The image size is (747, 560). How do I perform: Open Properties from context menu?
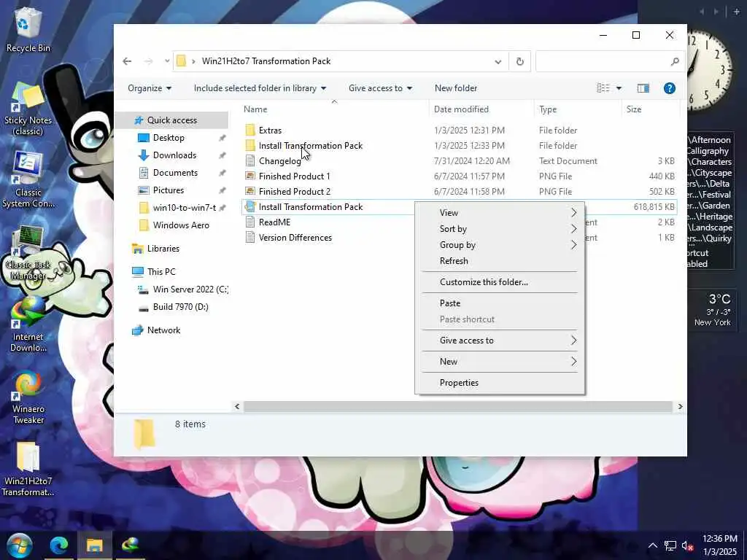click(499, 382)
